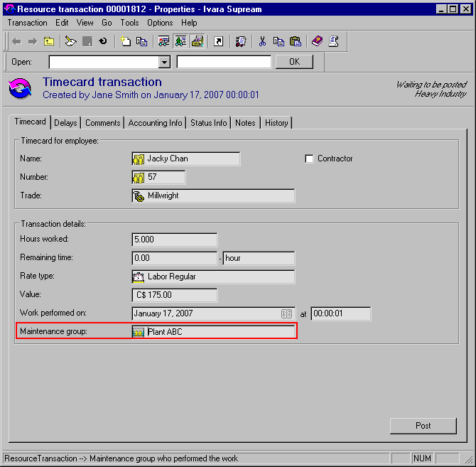Click the up-one-level folder icon

(48, 41)
